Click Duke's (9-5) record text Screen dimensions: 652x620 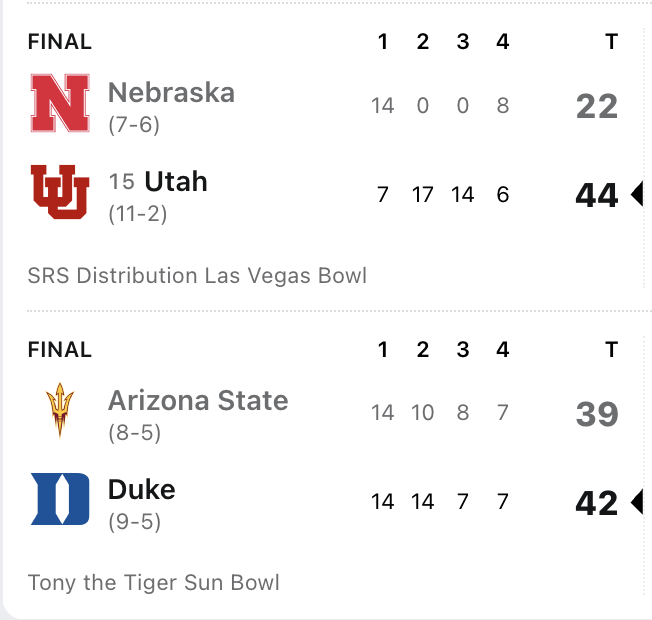coord(134,521)
